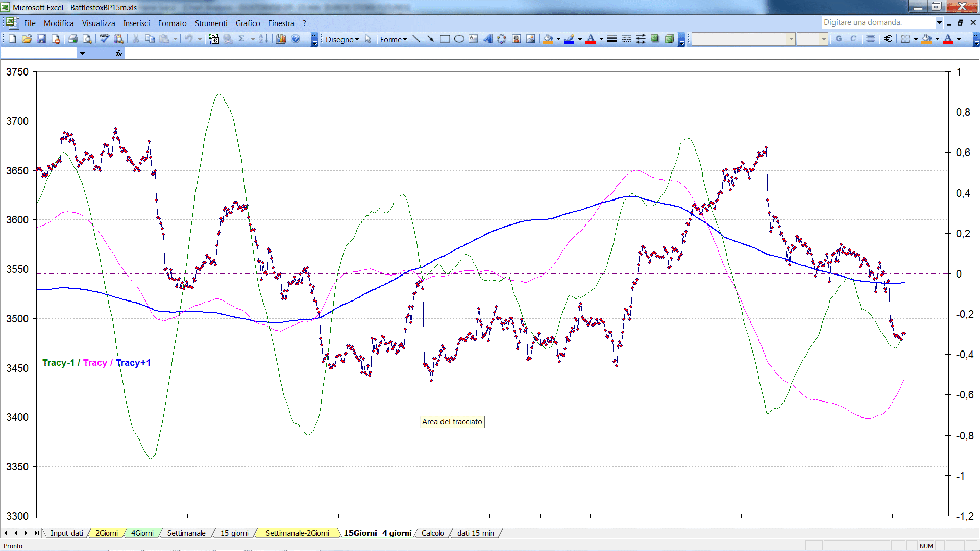Select the Arrow drawing tool
This screenshot has width=980, height=551.
430,39
